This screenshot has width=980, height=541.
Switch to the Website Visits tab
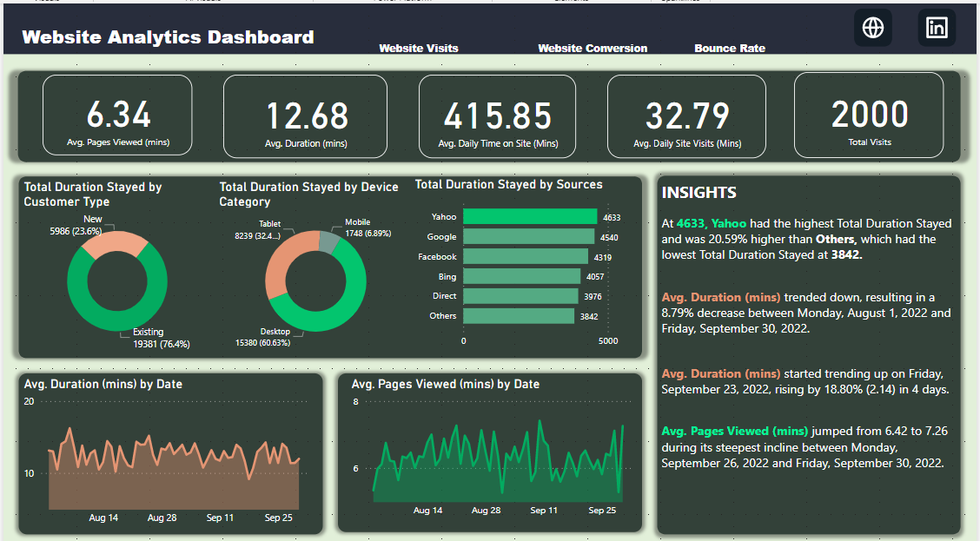tap(419, 49)
